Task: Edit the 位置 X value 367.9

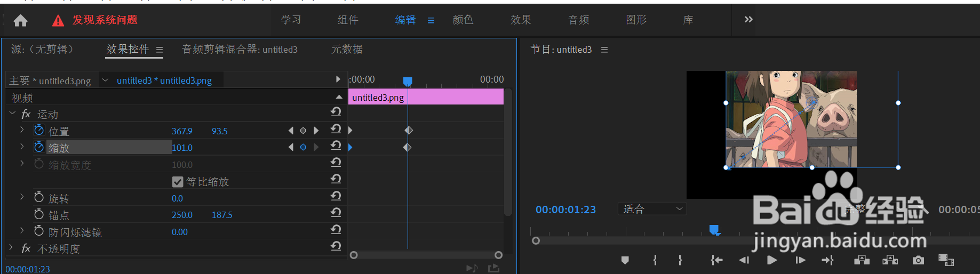Action: click(182, 131)
